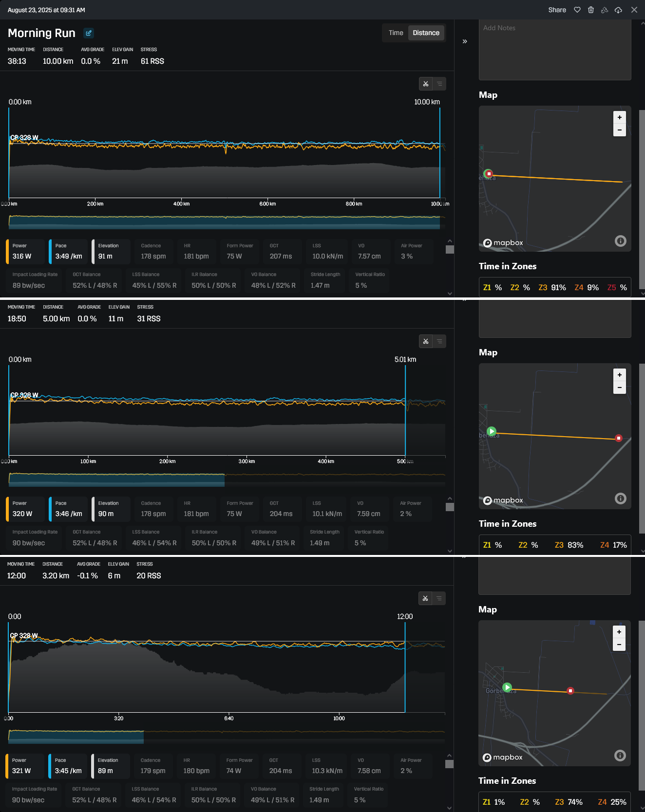The height and width of the screenshot is (812, 645).
Task: Zoom in on the map beside the 12:00 chart
Action: pyautogui.click(x=619, y=632)
